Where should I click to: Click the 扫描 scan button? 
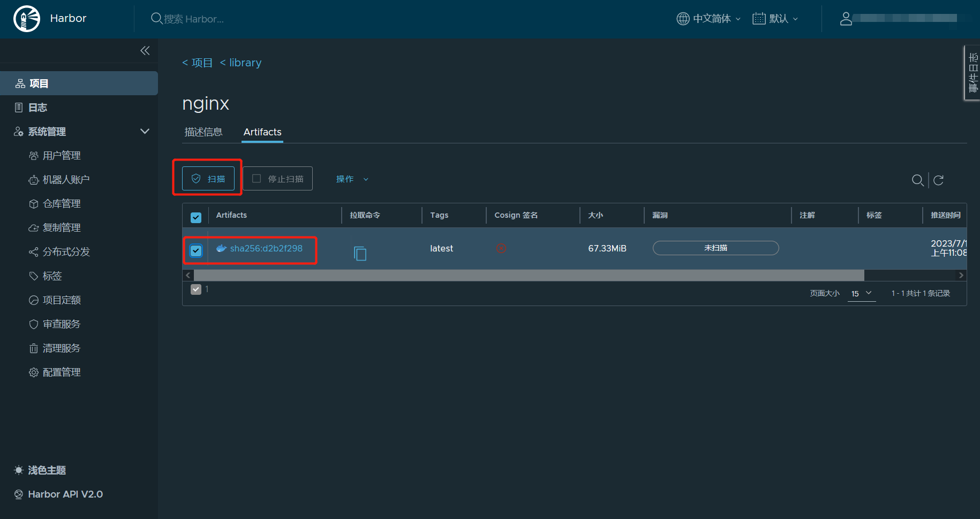(x=208, y=179)
